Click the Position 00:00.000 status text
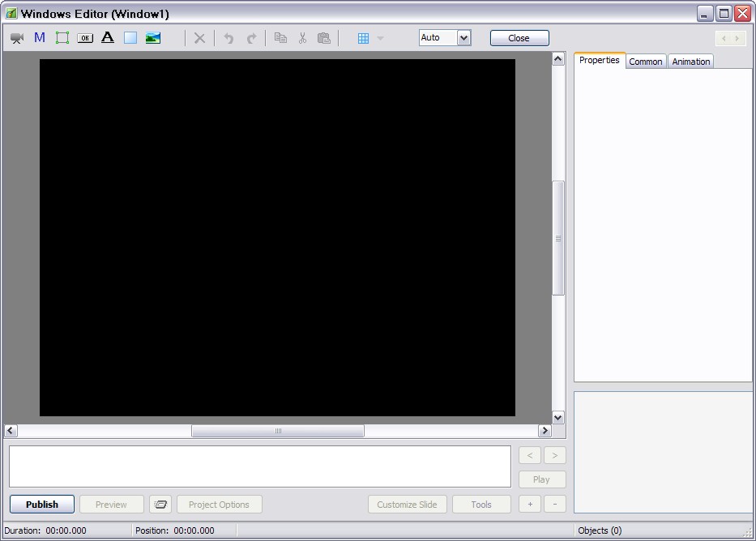756x541 pixels. click(x=174, y=530)
